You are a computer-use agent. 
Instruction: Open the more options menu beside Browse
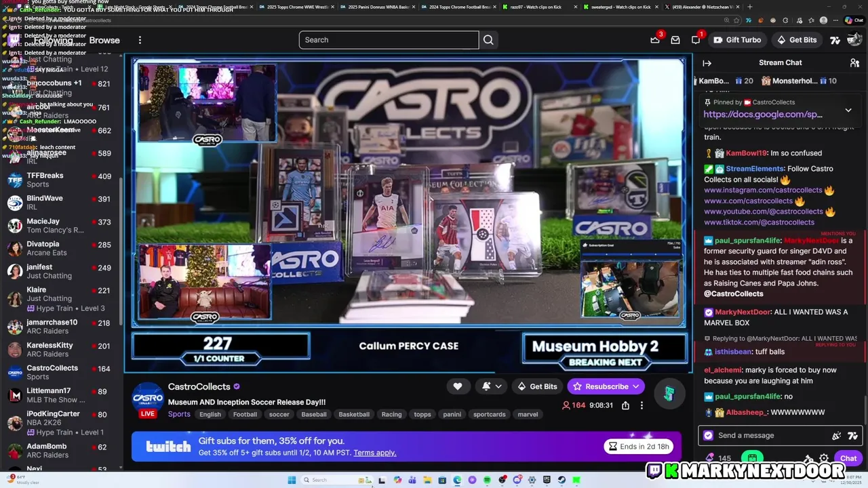140,40
